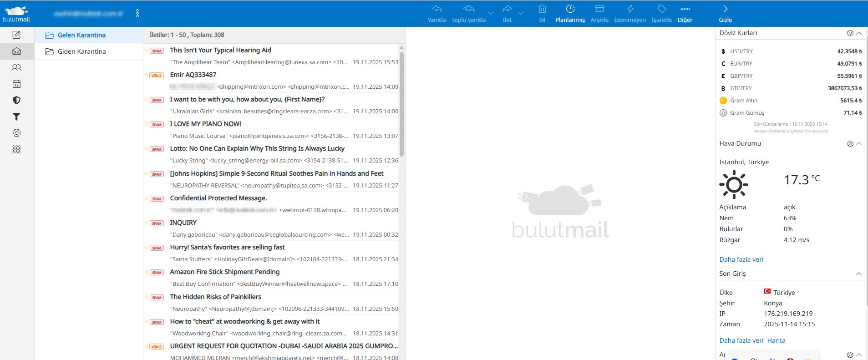The width and height of the screenshot is (868, 360).
Task: Toggle marker circle on 'I LOVE MY PIANO NOW!'
Action: coord(147,124)
